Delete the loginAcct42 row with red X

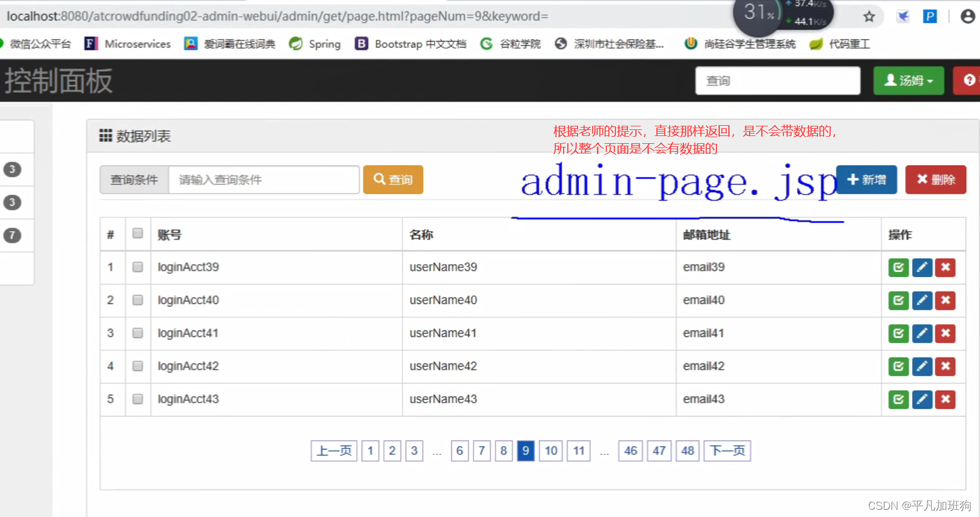tap(946, 367)
